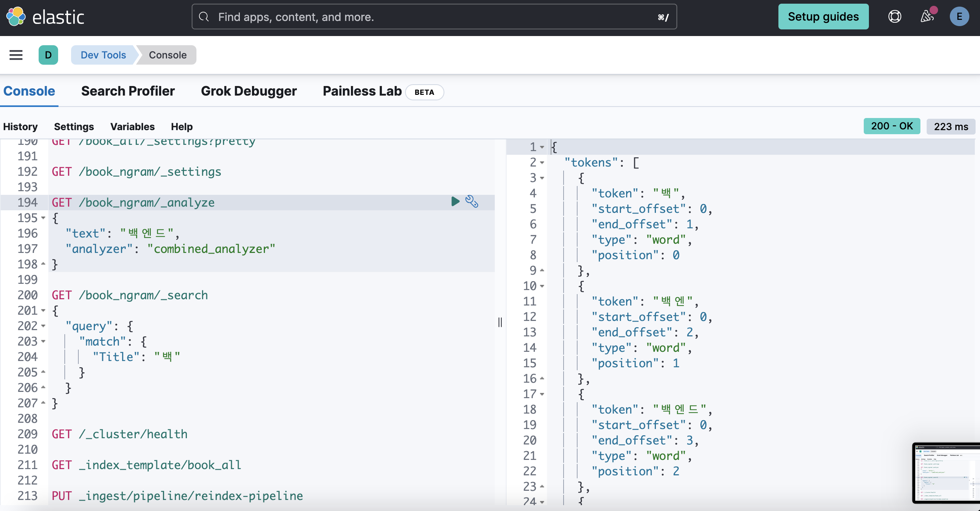Collapse the editor fold at line 195
The image size is (980, 511).
[43, 218]
